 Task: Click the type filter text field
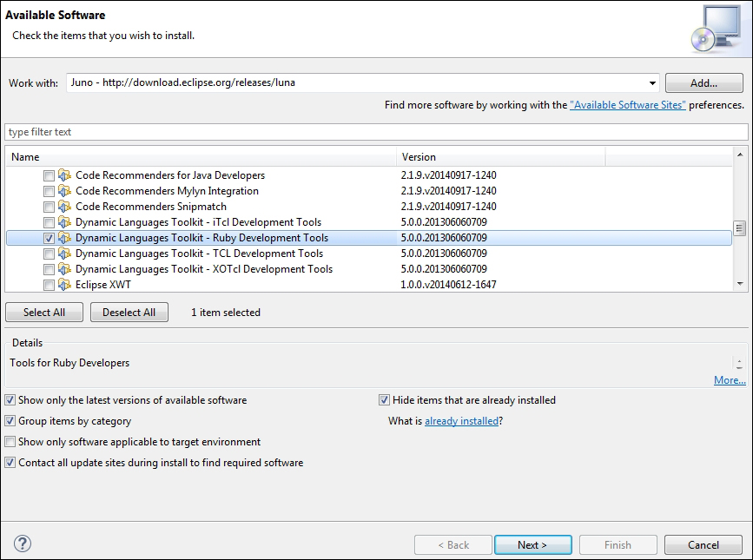tap(375, 132)
